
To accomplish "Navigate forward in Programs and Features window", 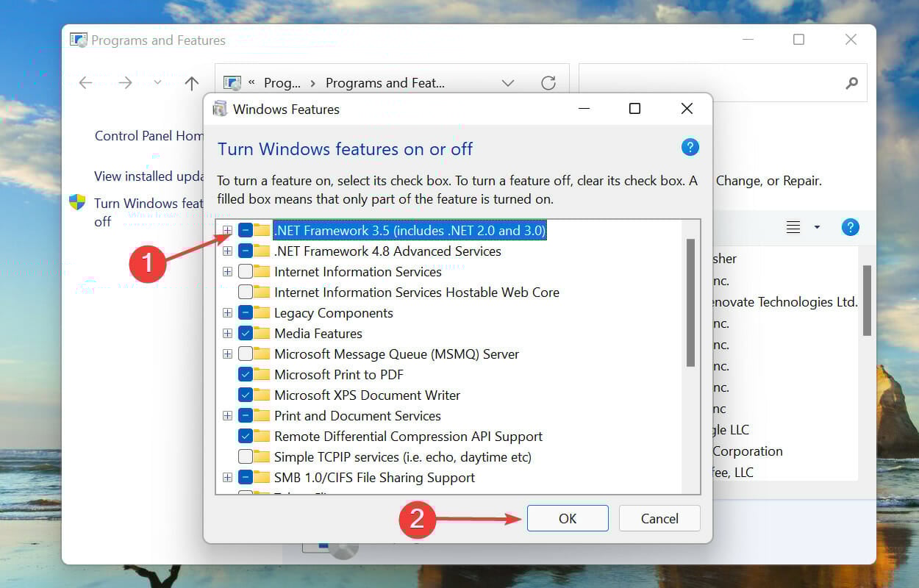I will click(125, 83).
